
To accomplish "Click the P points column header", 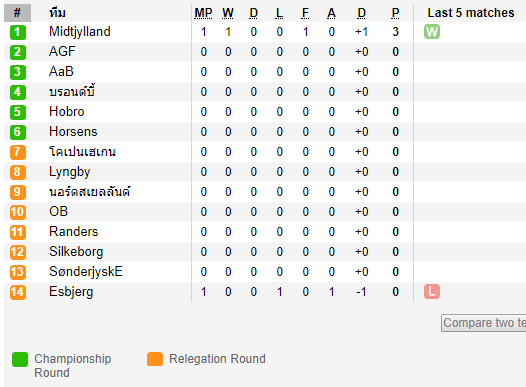I will (x=396, y=13).
